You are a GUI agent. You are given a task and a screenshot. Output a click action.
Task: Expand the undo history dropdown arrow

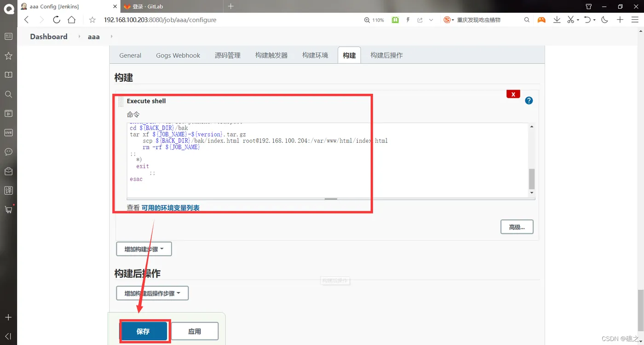[x=594, y=20]
